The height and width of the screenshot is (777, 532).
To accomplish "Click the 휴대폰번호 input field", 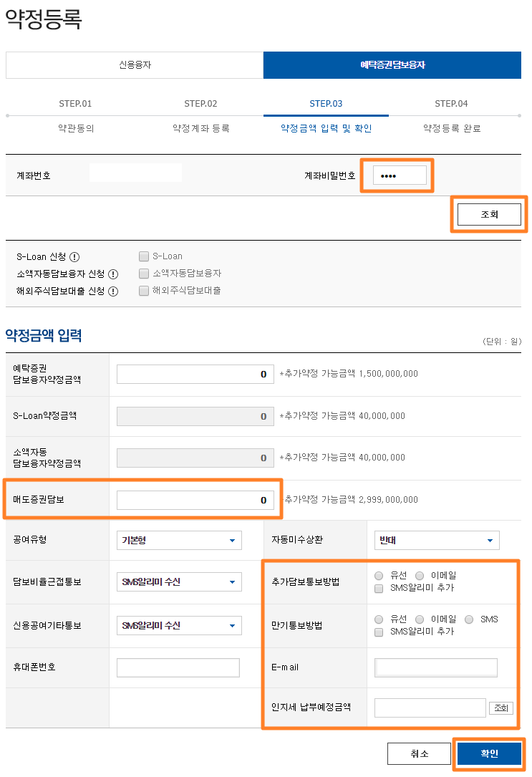I will click(x=178, y=667).
